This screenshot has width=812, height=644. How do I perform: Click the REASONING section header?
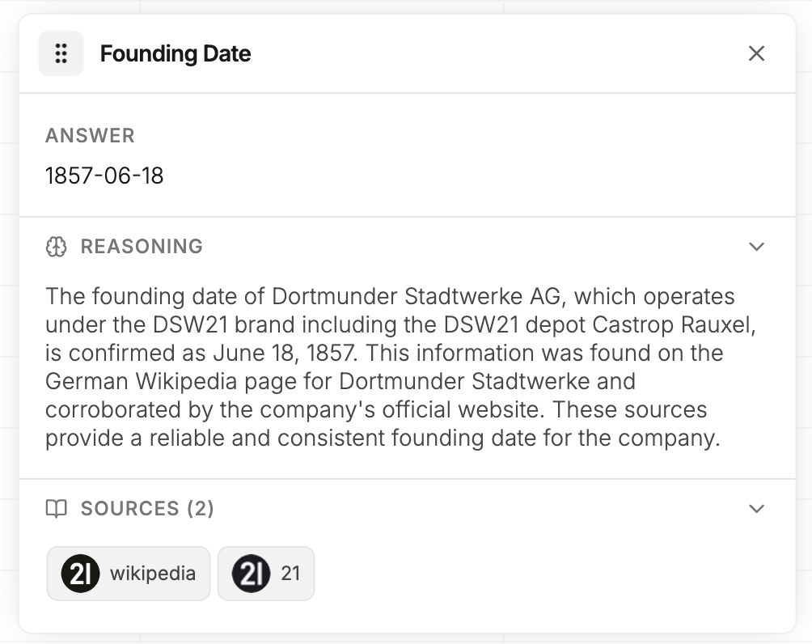coord(142,247)
